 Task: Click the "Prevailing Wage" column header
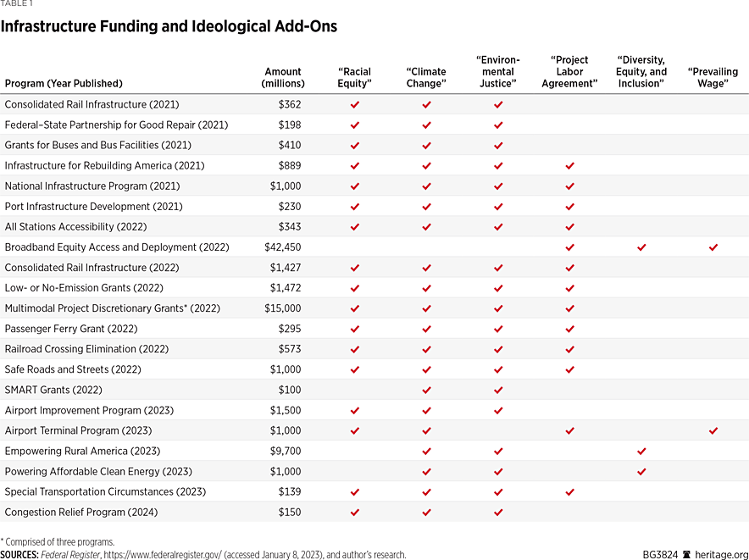coord(713,78)
